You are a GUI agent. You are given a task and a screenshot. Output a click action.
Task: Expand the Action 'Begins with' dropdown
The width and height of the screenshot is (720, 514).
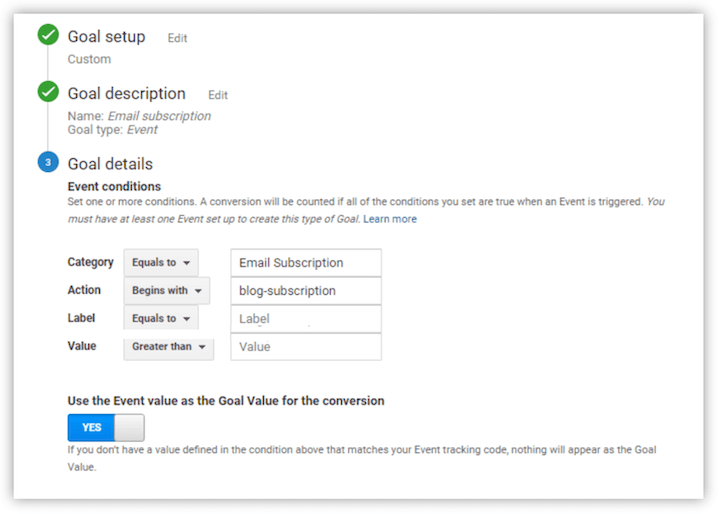[166, 291]
